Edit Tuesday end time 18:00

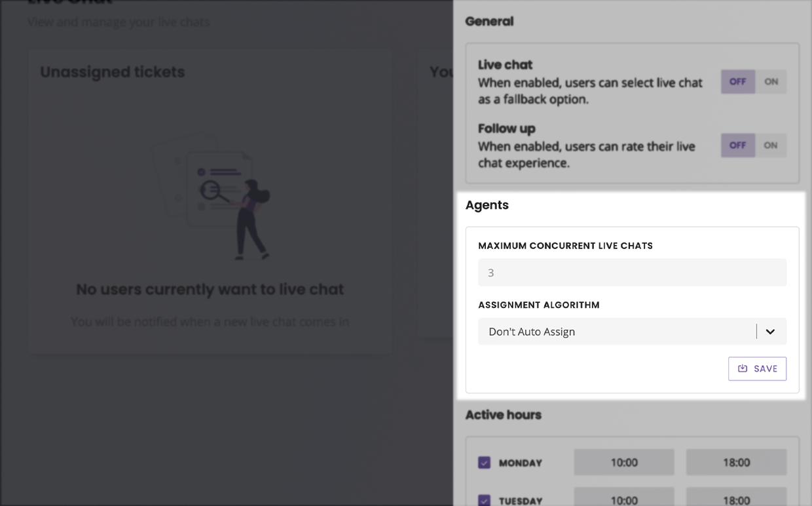(736, 496)
